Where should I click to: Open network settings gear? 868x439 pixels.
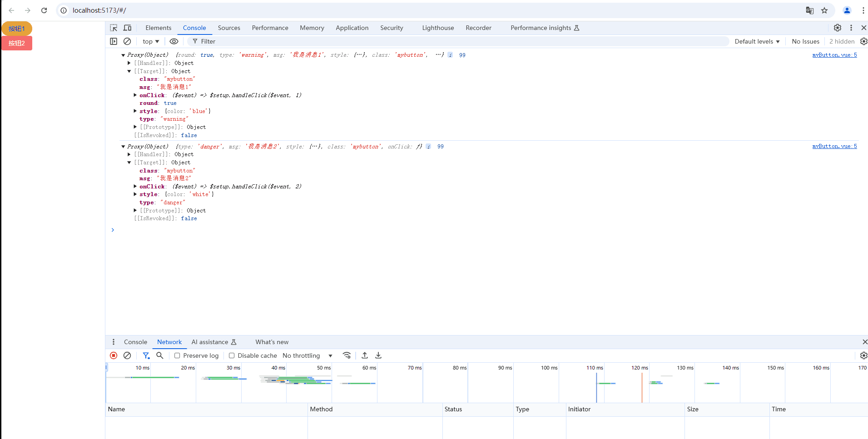pos(863,355)
